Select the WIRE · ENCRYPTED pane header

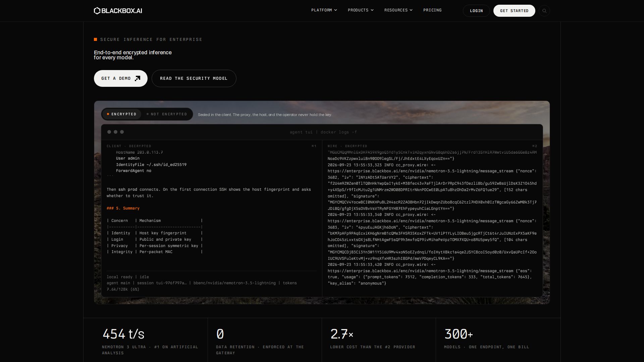[x=347, y=146]
